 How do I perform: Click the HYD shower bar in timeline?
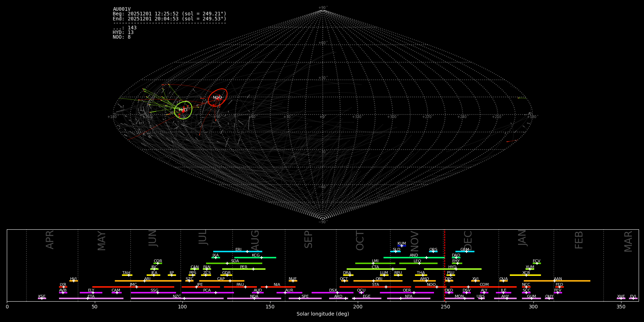pos(453,269)
